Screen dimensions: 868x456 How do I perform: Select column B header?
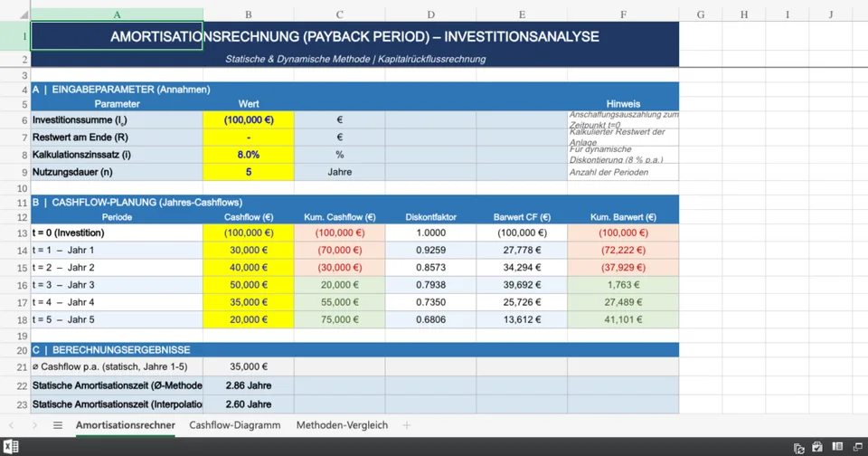[249, 15]
